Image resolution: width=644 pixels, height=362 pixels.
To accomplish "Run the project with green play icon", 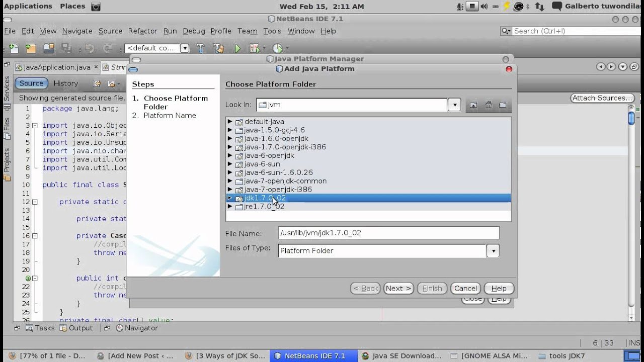I will tap(237, 48).
